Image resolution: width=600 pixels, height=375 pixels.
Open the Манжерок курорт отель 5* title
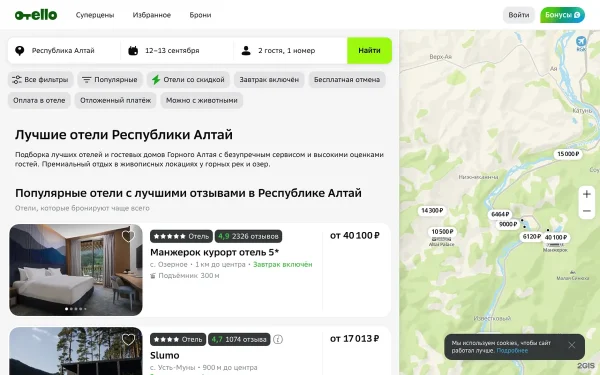click(214, 252)
